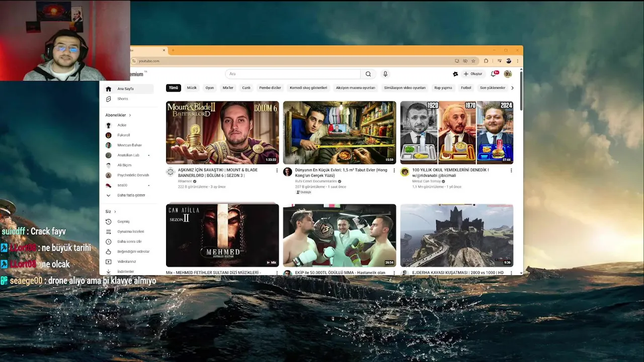Open Chrome extensions puzzle icon

486,61
